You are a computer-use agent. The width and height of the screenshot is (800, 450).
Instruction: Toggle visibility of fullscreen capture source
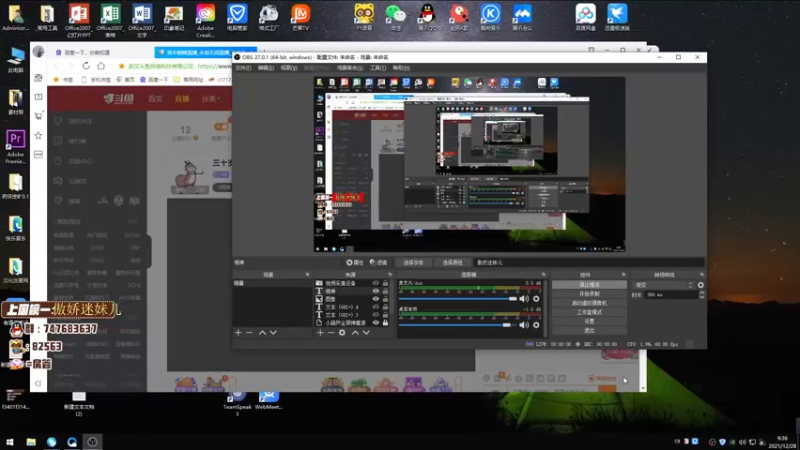[x=376, y=323]
